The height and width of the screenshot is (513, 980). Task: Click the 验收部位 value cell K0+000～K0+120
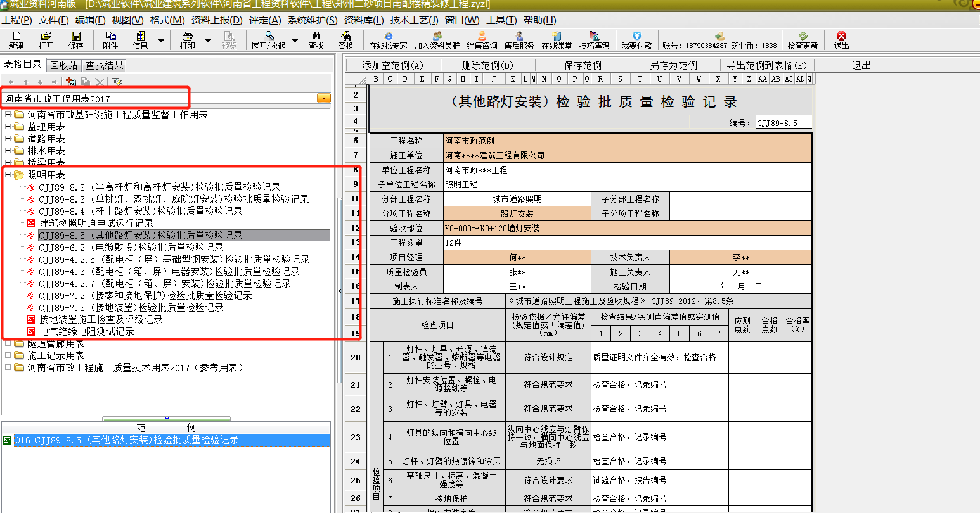(628, 228)
